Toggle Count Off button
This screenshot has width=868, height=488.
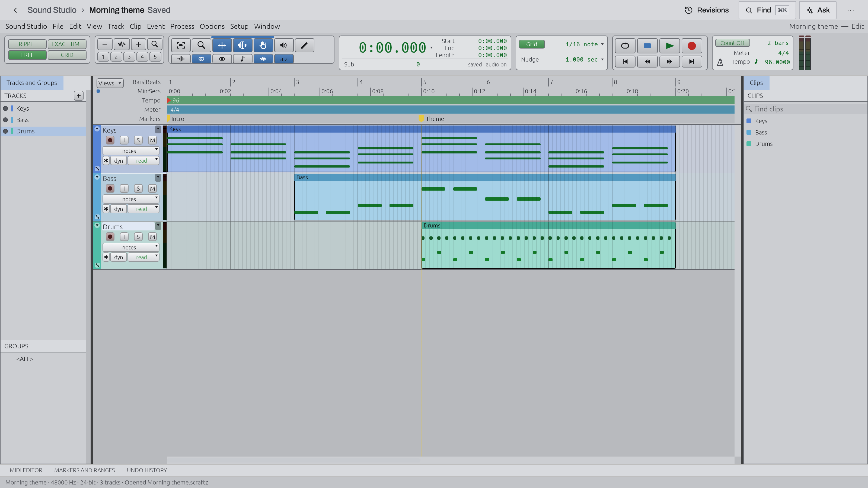coord(732,43)
